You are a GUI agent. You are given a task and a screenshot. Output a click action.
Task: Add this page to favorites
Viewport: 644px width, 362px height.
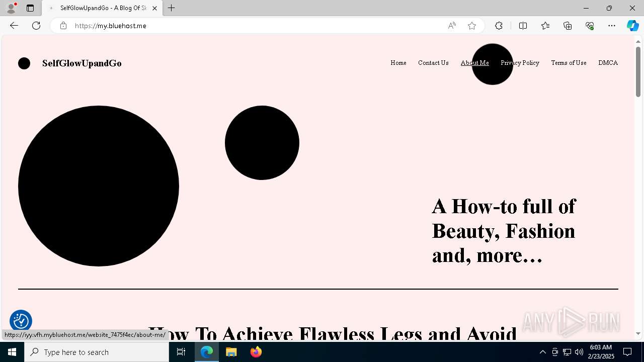point(472,26)
